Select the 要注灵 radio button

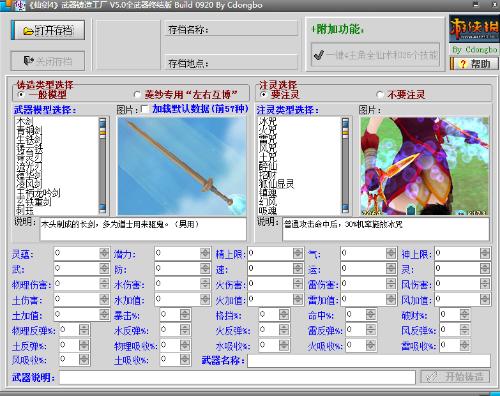point(263,95)
